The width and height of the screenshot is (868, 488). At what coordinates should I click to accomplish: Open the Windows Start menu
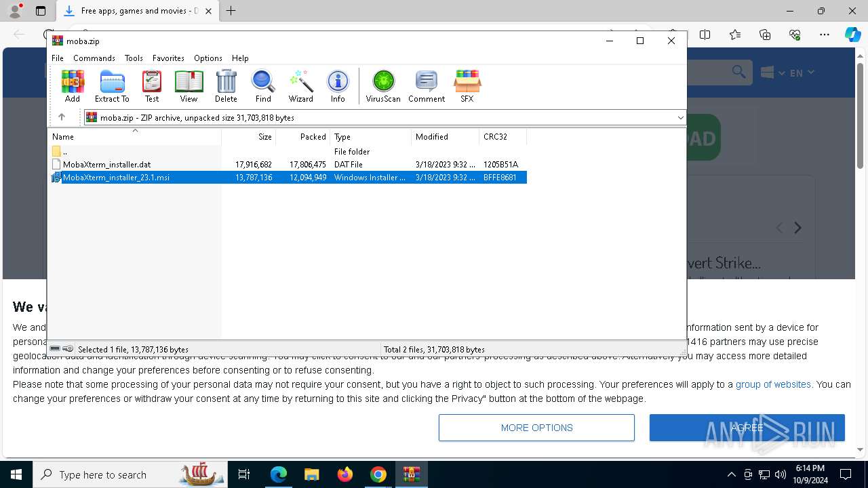pos(16,474)
